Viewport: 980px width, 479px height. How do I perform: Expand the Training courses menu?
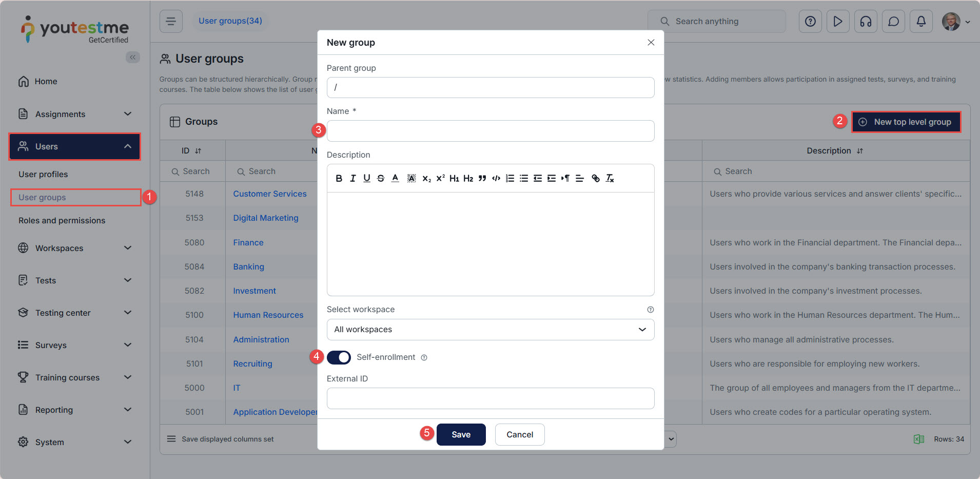[75, 377]
